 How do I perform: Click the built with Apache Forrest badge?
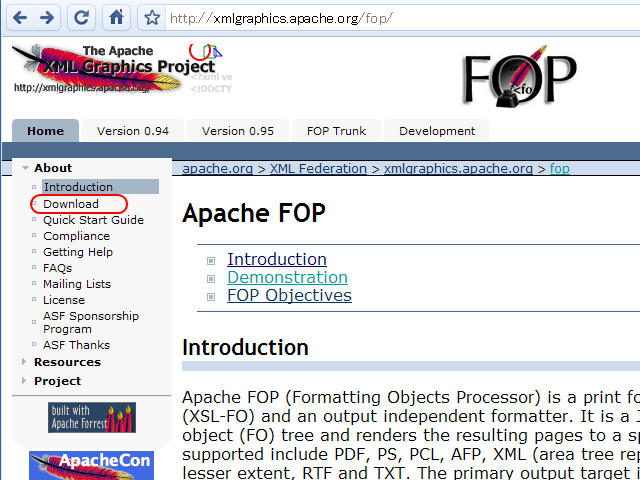tap(92, 418)
